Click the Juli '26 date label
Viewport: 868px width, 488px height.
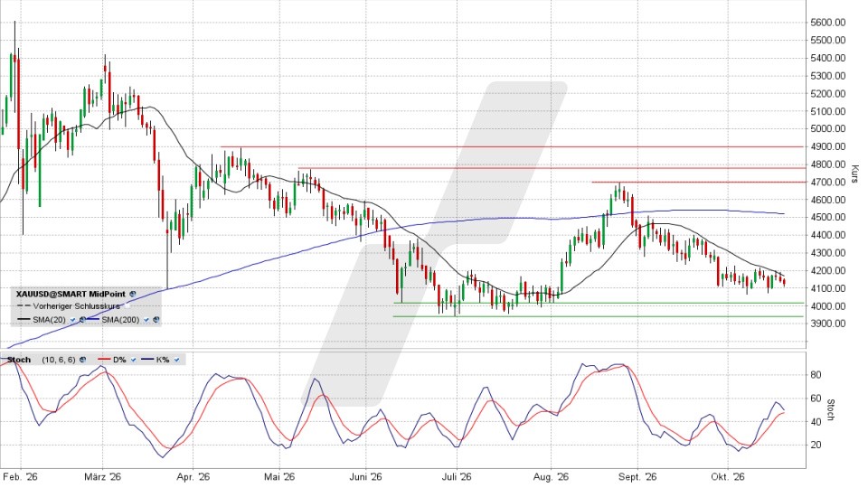457,477
